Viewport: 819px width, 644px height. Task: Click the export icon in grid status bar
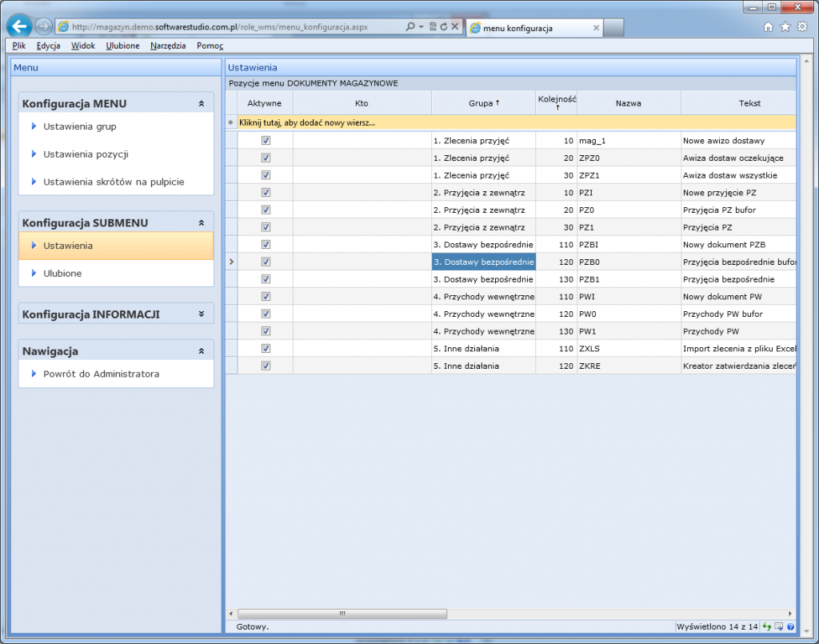click(778, 626)
